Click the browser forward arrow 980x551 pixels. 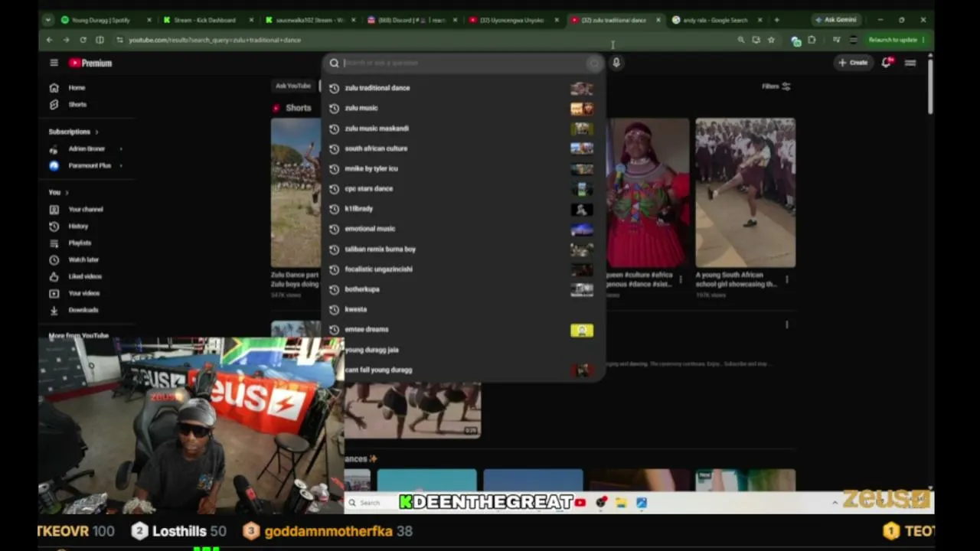coord(66,40)
